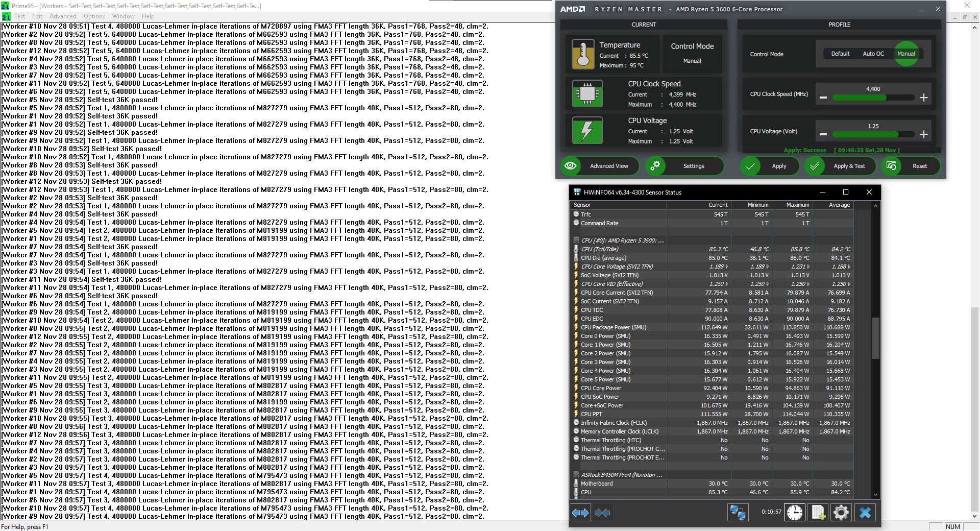This screenshot has height=531, width=980.
Task: Select the Manual control mode
Action: (906, 54)
